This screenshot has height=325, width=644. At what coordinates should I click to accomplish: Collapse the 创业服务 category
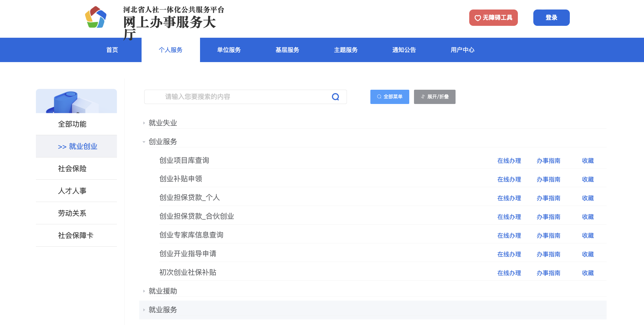163,142
